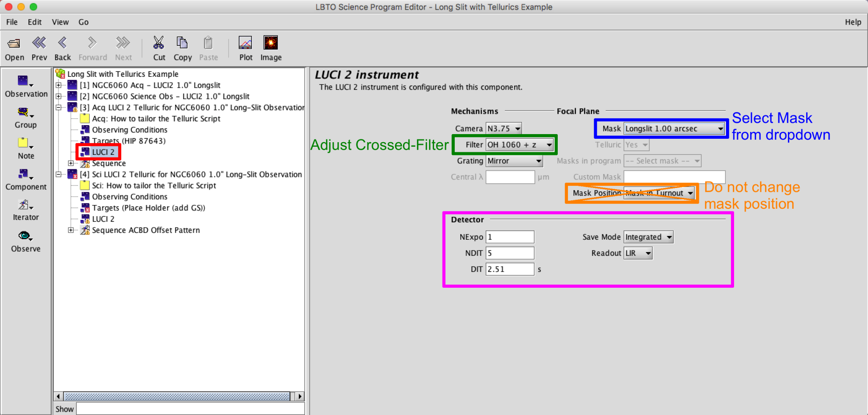The height and width of the screenshot is (415, 868).
Task: Select Targets (HIP 87643) tree item
Action: [x=129, y=140]
